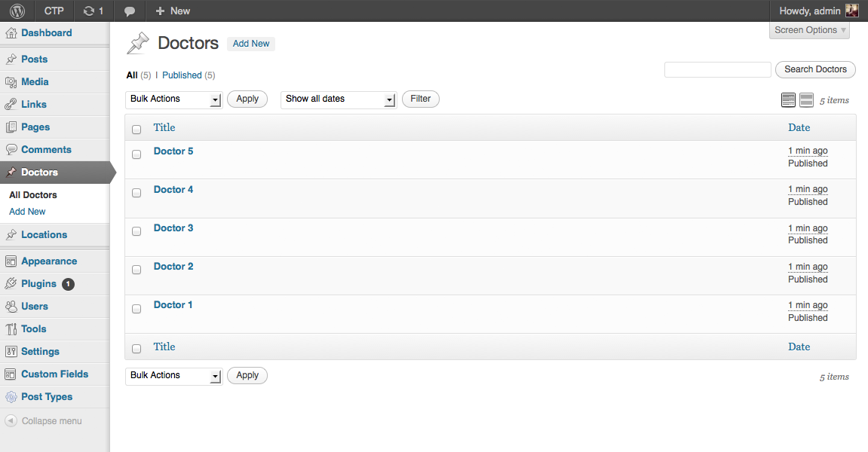Switch to excerpt view icon
The width and height of the screenshot is (868, 452).
coord(806,100)
